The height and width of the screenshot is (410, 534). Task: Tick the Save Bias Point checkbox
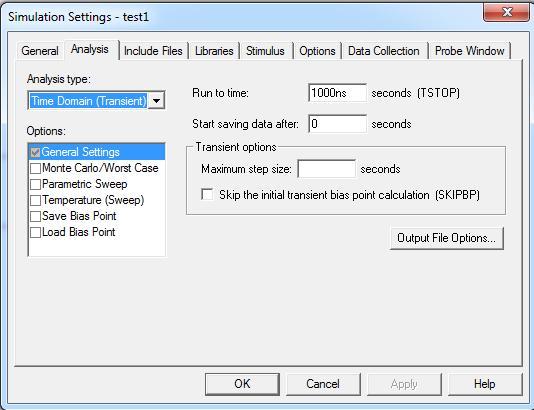pos(35,216)
